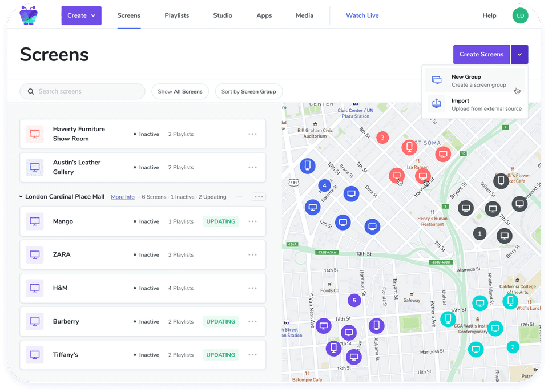Open more options for Haverty Furniture row

point(253,134)
